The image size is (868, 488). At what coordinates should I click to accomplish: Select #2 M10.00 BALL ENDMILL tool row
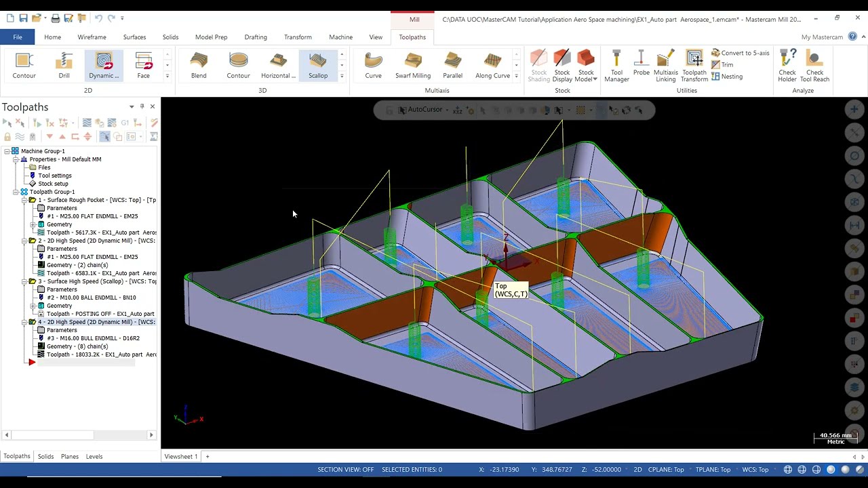pyautogui.click(x=92, y=298)
